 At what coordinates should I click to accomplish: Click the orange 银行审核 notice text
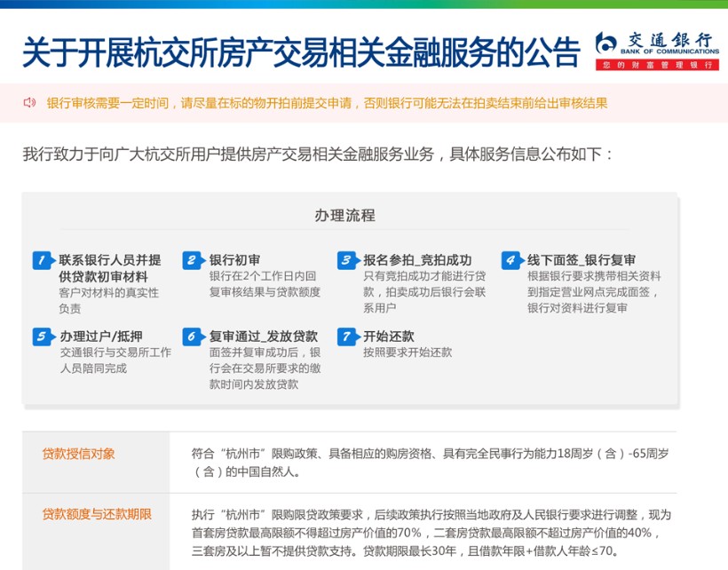coord(327,103)
